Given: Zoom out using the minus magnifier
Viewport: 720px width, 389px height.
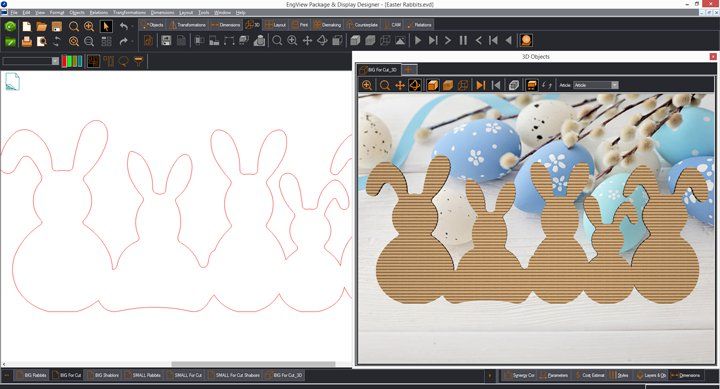Looking at the screenshot, I should click(x=89, y=41).
